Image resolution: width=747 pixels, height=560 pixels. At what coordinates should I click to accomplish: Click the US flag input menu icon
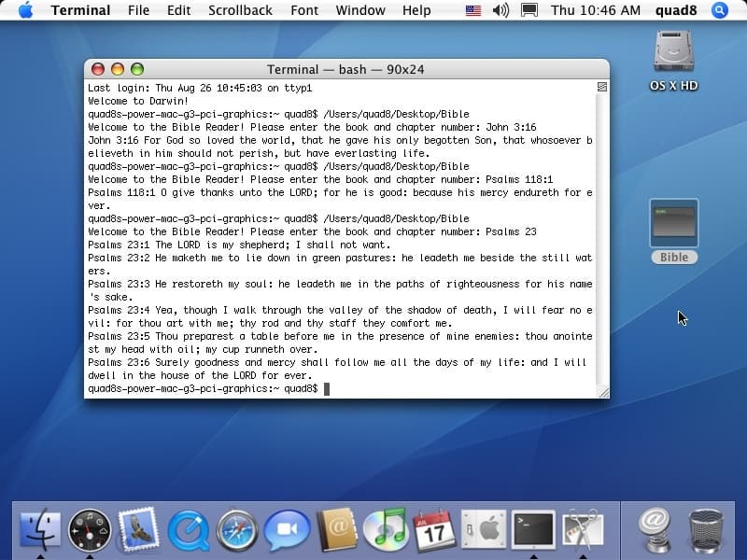[x=473, y=10]
